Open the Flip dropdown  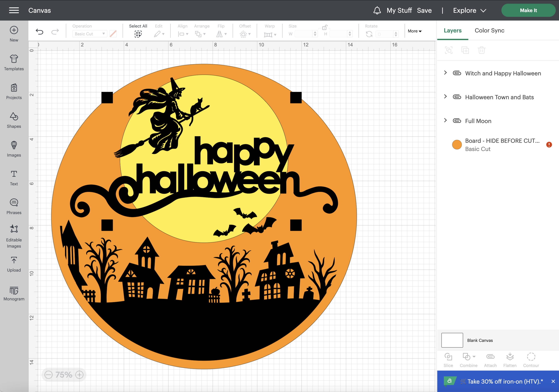pyautogui.click(x=222, y=34)
